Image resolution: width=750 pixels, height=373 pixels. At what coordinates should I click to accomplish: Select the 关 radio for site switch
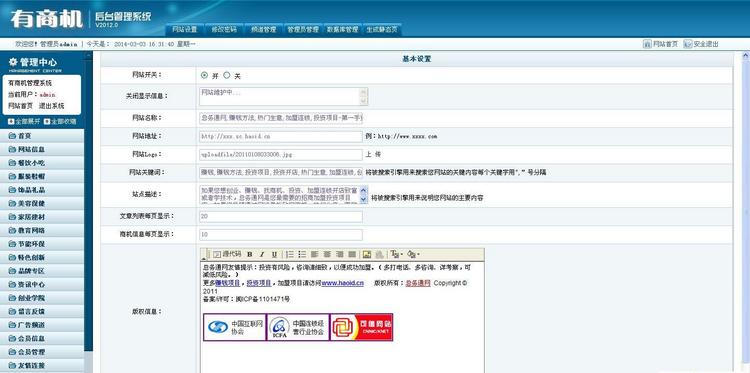(227, 75)
